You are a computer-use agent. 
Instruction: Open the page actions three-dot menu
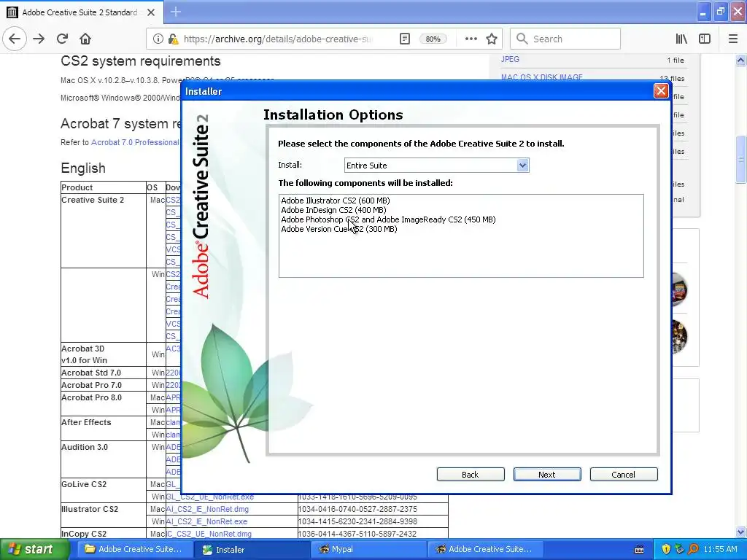coord(471,39)
